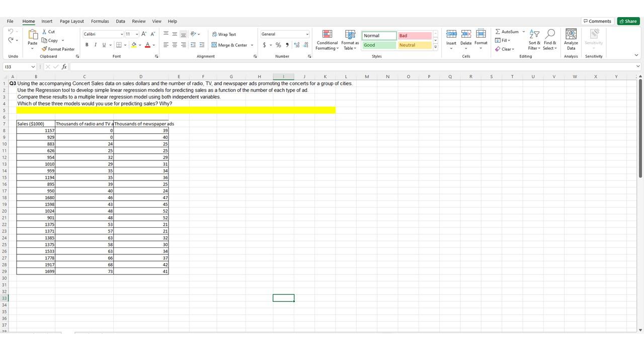Switch to the Insert tab
This screenshot has height=362, width=644.
[x=47, y=21]
